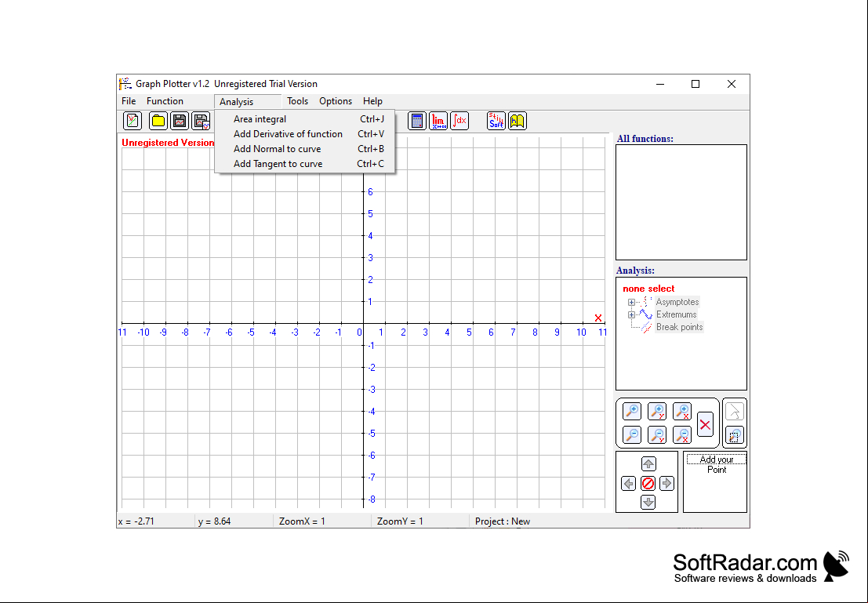Pan the graph right with right arrow
868x603 pixels.
[x=667, y=483]
